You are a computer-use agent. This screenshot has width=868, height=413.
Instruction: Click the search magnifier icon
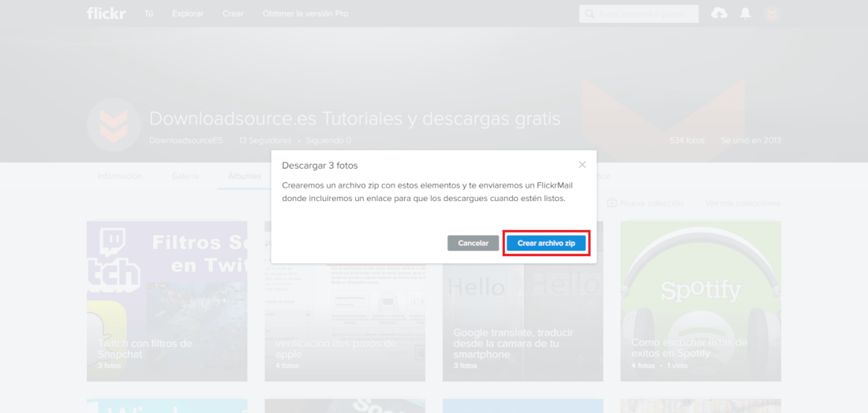[x=589, y=14]
